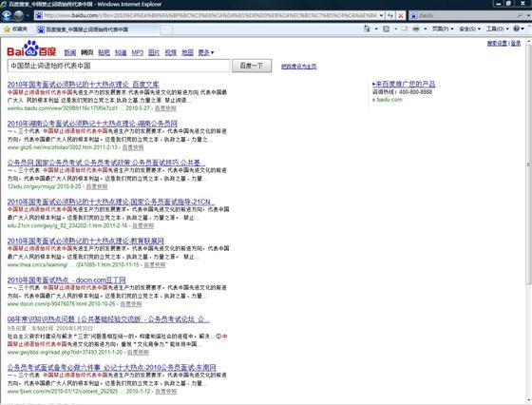The height and width of the screenshot is (405, 532).
Task: Click the 登录 login link
Action: point(516,43)
